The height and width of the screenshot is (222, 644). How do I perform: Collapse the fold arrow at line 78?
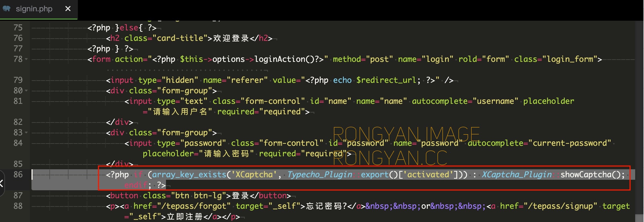pos(26,59)
